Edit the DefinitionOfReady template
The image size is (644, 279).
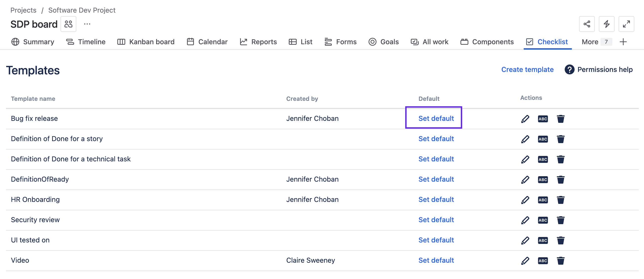click(x=525, y=179)
